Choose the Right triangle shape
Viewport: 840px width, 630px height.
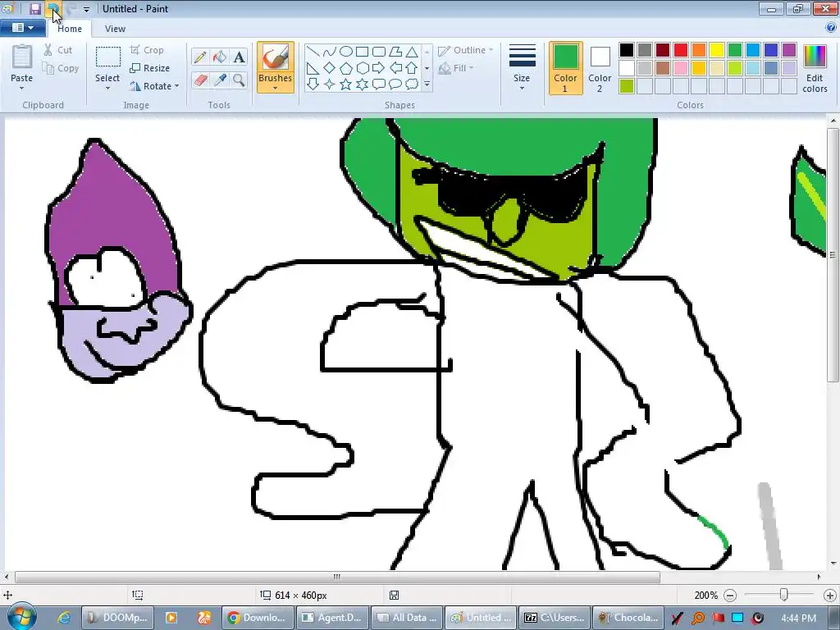[313, 68]
